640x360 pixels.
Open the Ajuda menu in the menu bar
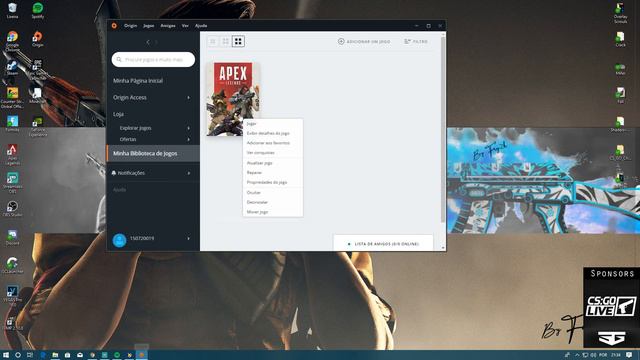point(201,26)
